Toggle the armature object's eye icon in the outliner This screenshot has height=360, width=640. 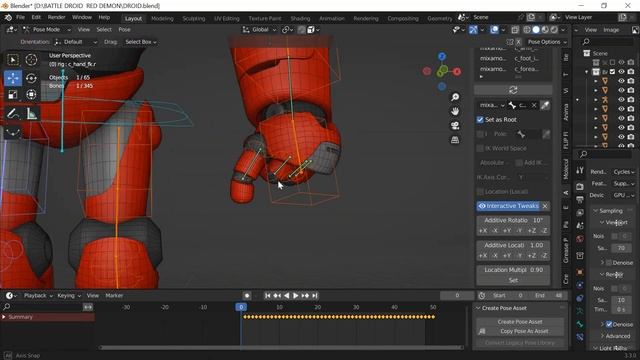[621, 100]
